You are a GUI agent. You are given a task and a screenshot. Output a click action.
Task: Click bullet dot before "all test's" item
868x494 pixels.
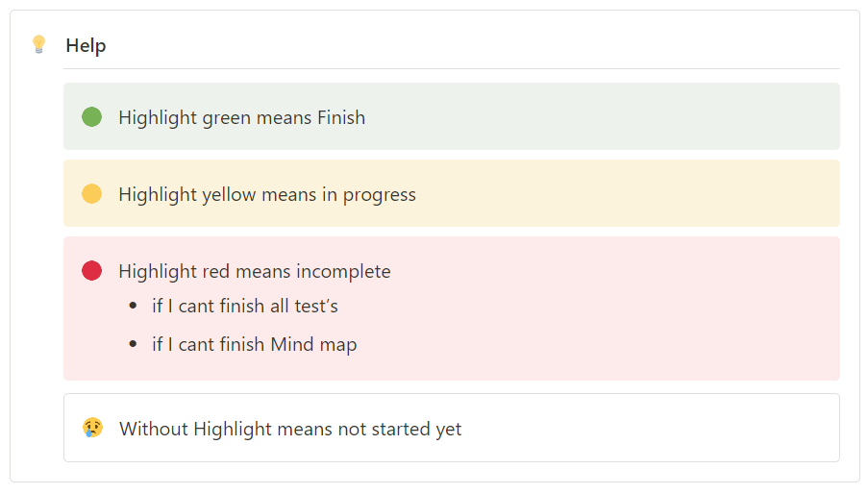tap(133, 307)
